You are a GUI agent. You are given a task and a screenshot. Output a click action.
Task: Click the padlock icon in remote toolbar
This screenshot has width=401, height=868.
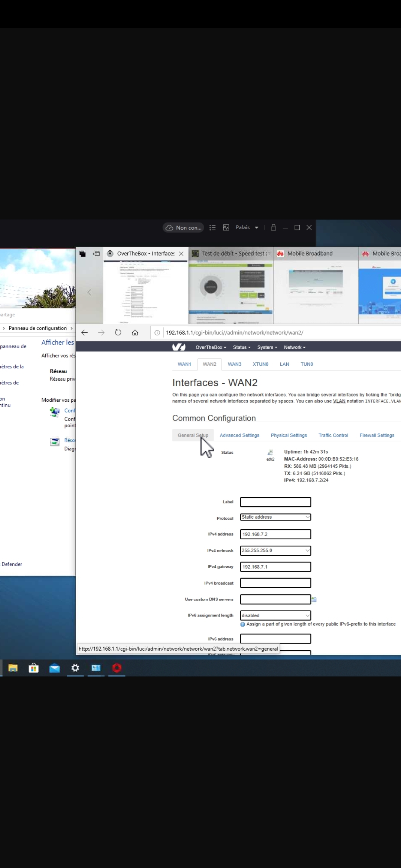click(x=273, y=227)
